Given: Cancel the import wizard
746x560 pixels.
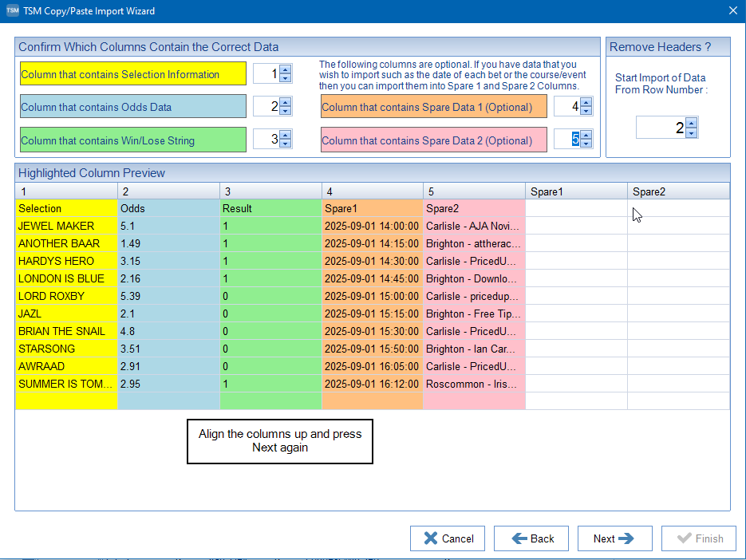Looking at the screenshot, I should (x=448, y=538).
